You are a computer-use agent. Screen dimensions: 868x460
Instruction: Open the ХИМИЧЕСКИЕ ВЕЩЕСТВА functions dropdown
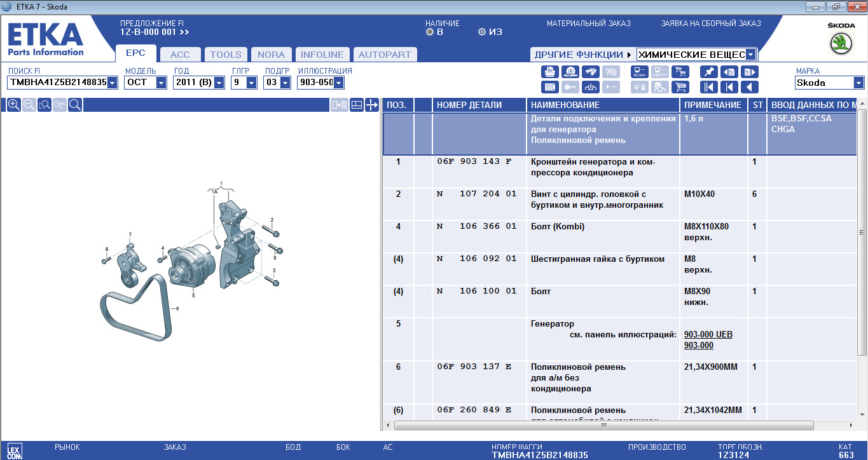pyautogui.click(x=751, y=55)
